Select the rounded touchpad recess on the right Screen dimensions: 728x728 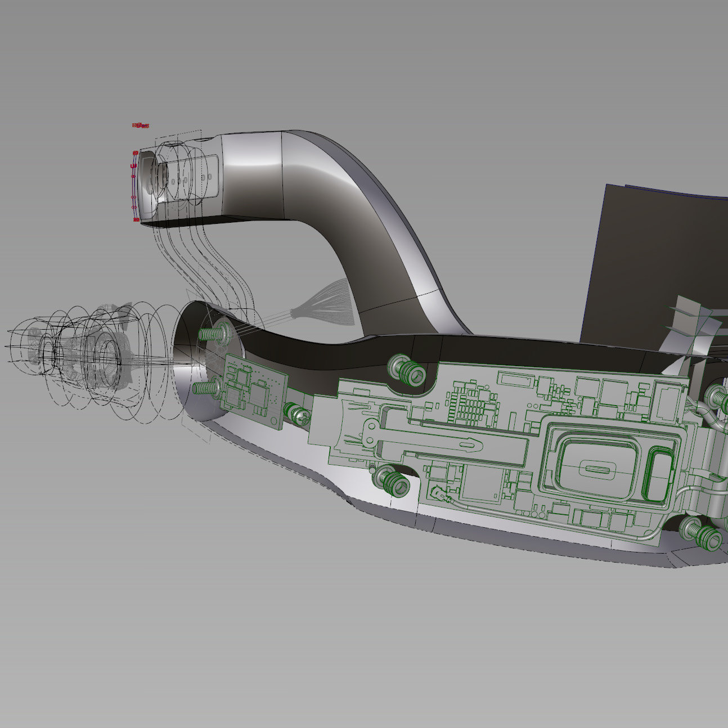point(596,461)
